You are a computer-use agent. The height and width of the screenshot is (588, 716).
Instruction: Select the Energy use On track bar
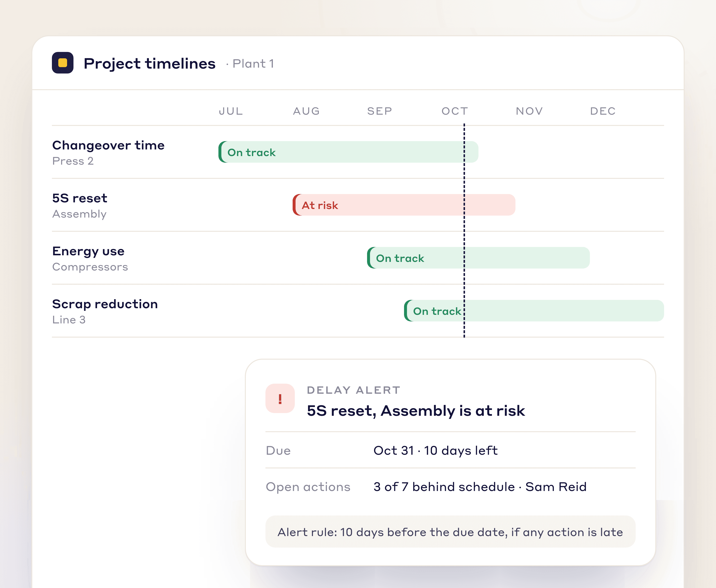point(478,258)
